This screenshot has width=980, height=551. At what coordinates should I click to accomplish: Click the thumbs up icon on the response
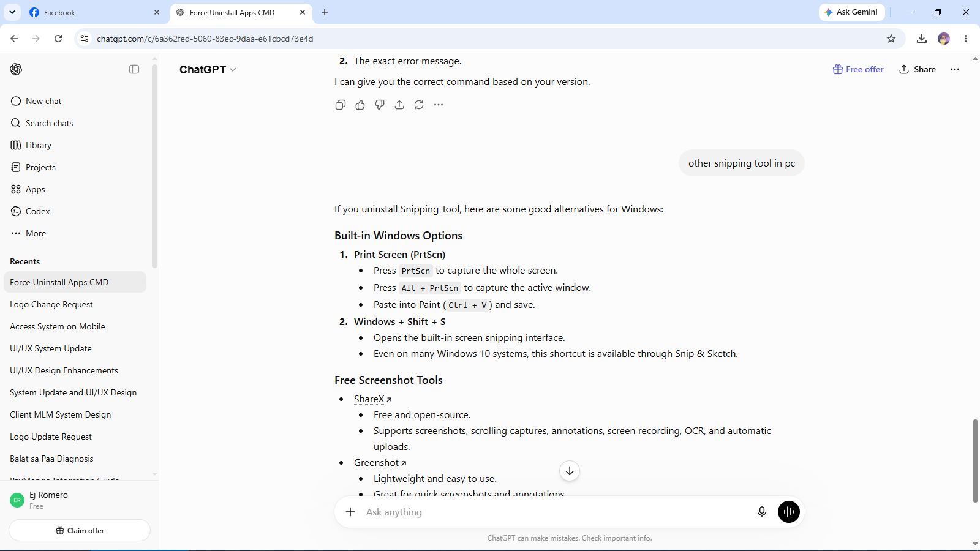(360, 105)
